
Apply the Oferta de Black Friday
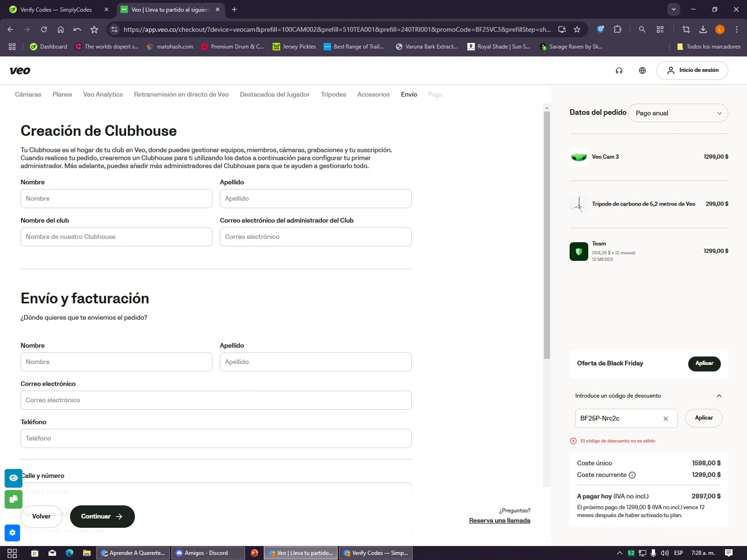point(704,363)
